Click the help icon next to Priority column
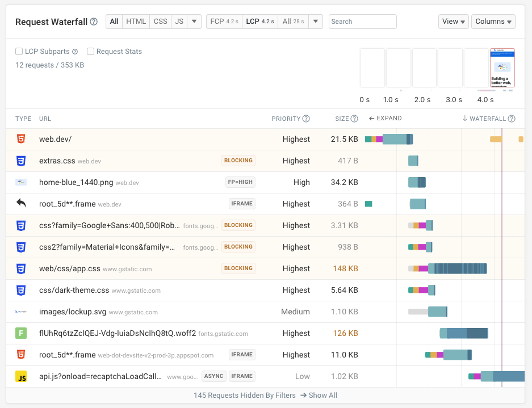 pos(306,119)
